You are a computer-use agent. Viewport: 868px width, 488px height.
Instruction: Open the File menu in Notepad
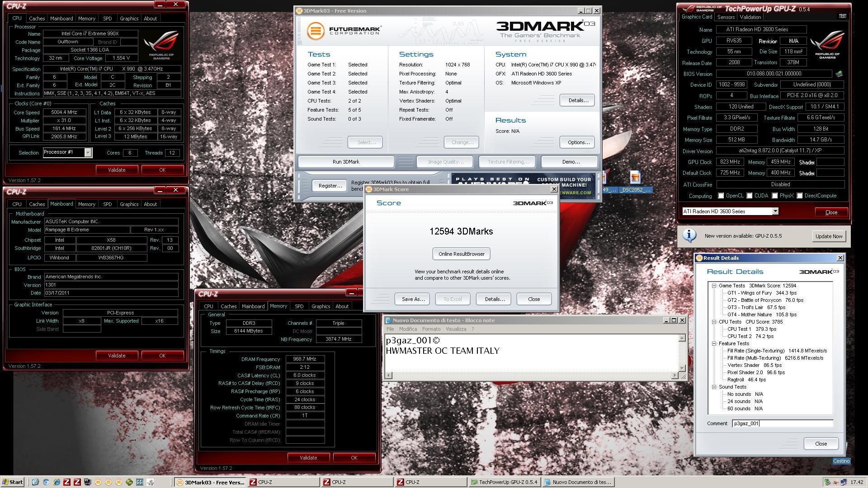(390, 329)
